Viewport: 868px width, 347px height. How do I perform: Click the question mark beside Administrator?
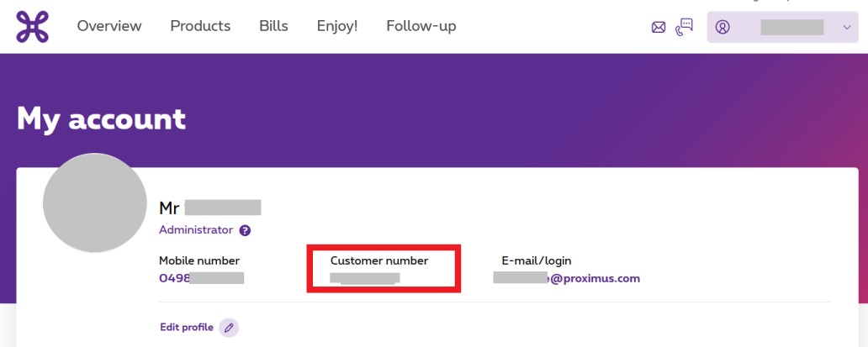245,230
